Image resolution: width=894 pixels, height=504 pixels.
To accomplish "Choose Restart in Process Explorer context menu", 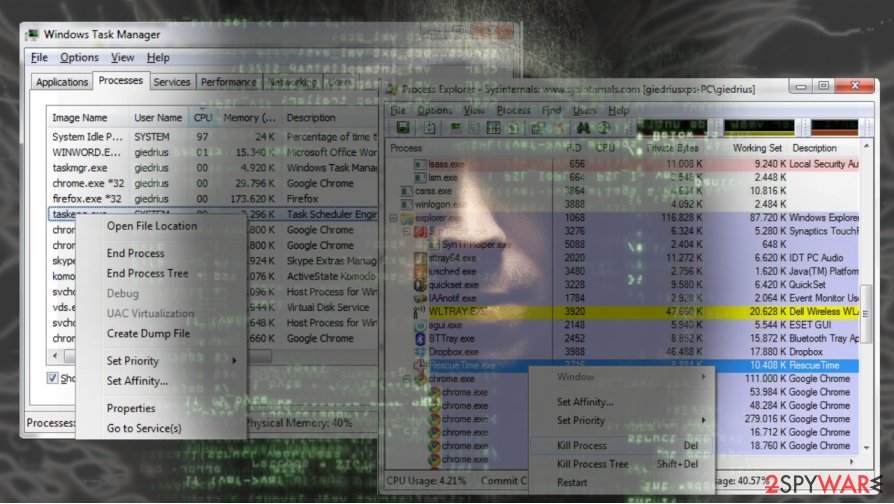I will click(572, 482).
